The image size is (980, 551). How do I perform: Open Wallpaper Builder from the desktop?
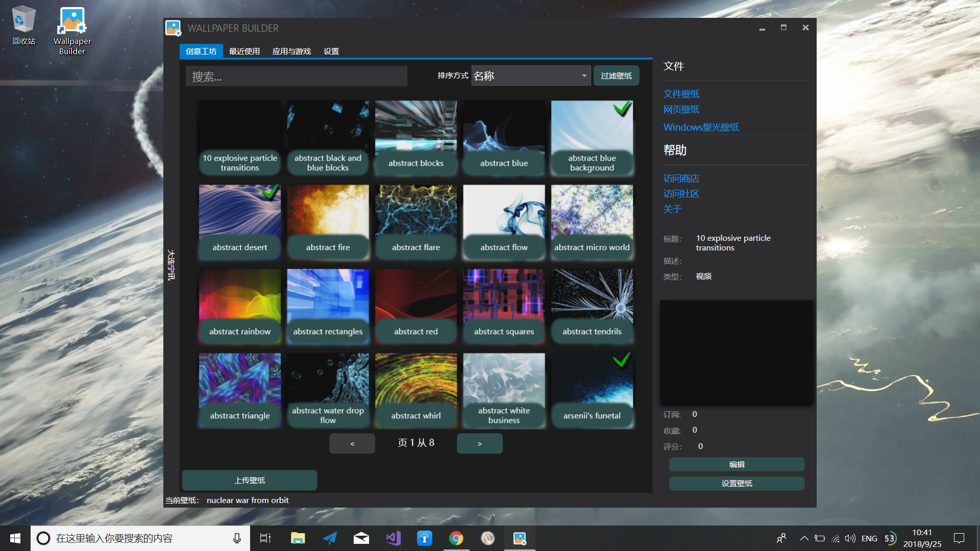coord(71,21)
